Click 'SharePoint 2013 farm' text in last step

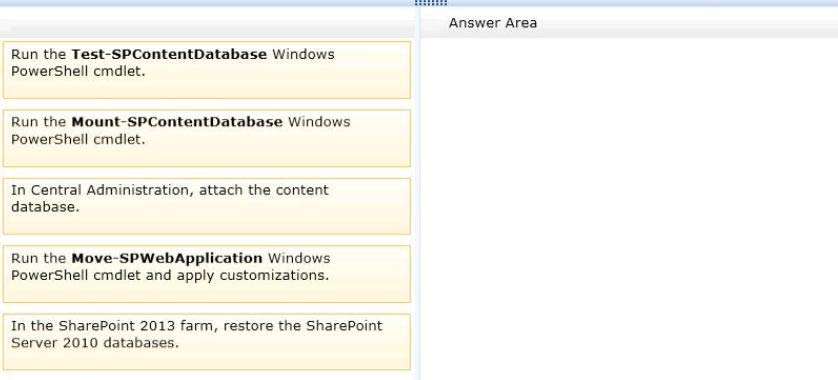point(137,325)
